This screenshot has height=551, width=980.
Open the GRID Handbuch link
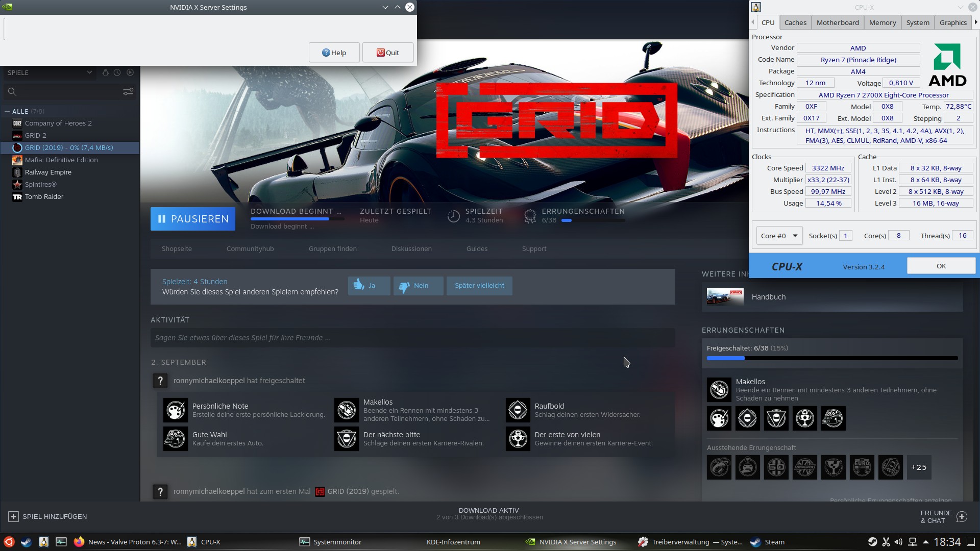(x=768, y=296)
